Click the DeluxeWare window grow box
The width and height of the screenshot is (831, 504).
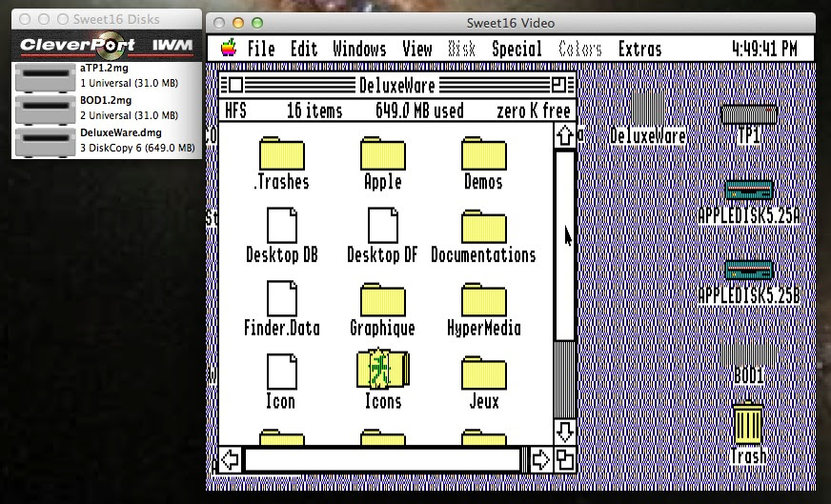pyautogui.click(x=564, y=459)
